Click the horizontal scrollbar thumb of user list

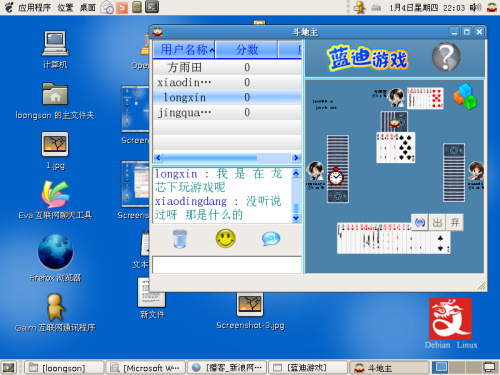210,158
